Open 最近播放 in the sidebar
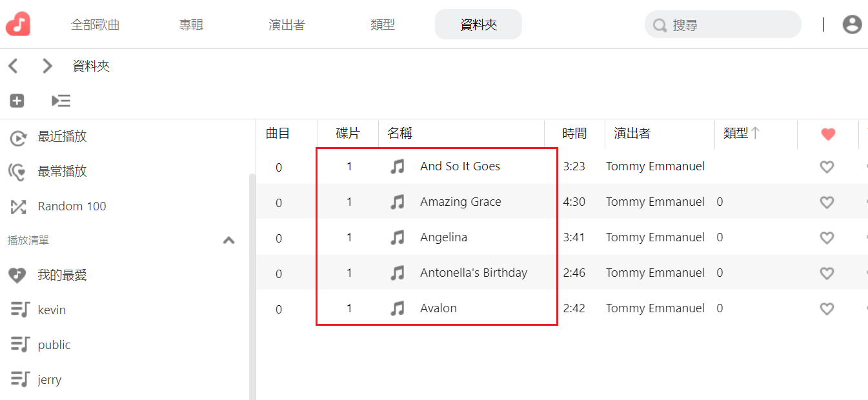Screen dimensions: 868x400 click(62, 137)
